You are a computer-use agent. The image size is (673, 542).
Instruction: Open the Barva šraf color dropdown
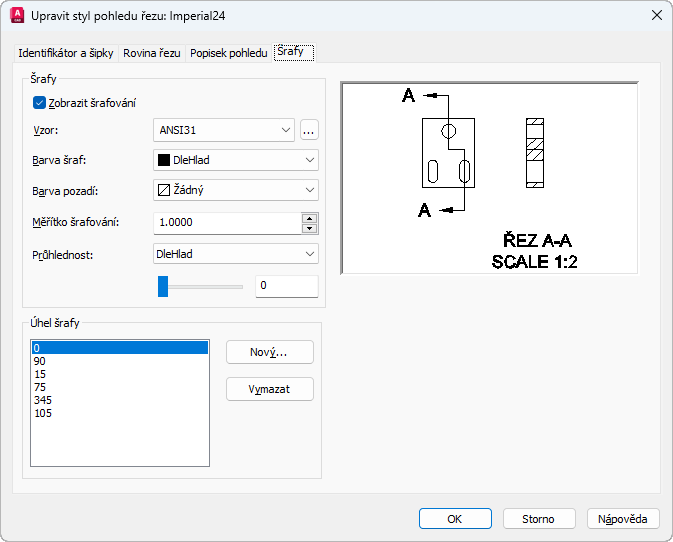(308, 160)
